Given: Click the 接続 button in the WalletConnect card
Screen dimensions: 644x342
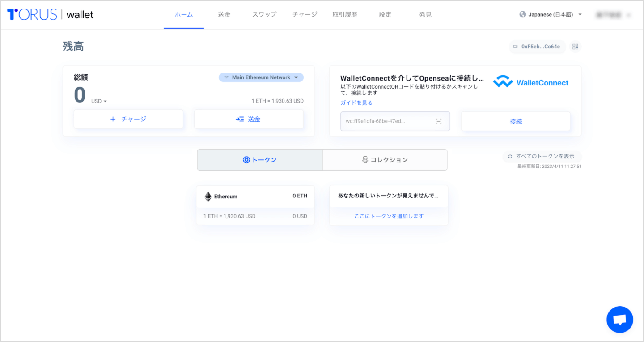Looking at the screenshot, I should click(x=515, y=121).
